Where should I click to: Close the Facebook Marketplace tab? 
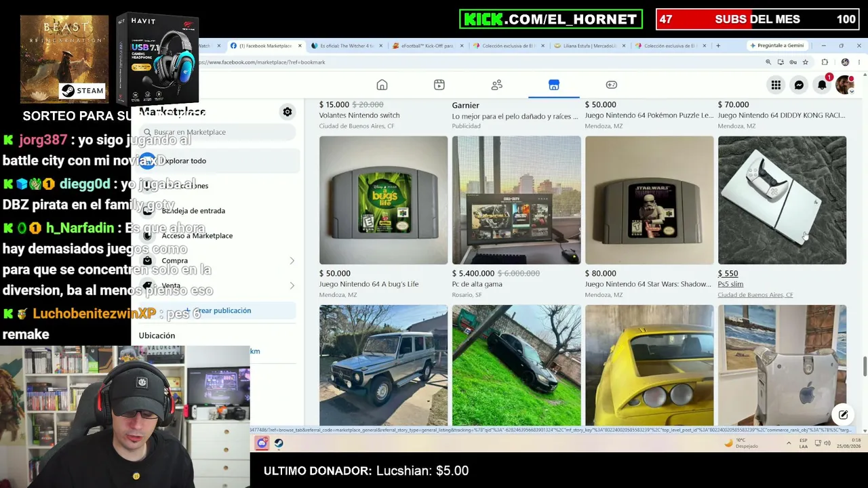pos(300,45)
